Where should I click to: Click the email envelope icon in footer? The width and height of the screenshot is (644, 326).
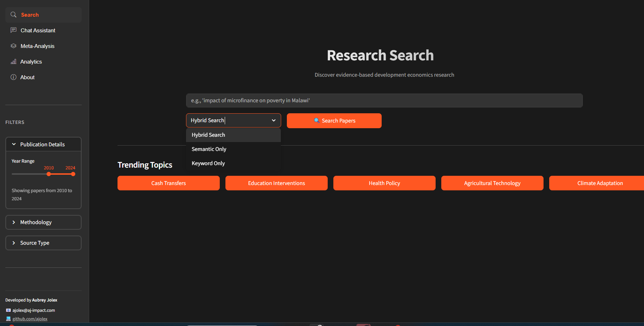pyautogui.click(x=8, y=310)
